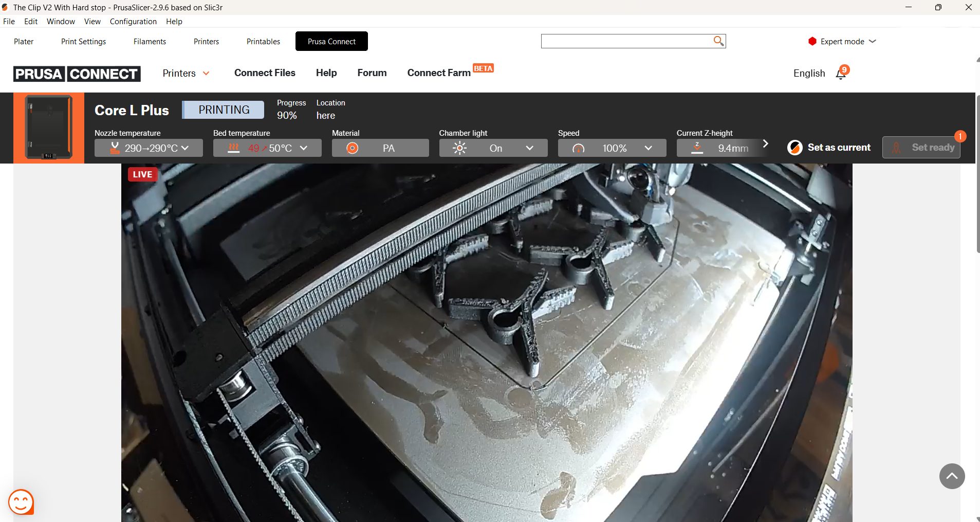Screen dimensions: 980x522
Task: Open the Printables tab
Action: coord(263,41)
